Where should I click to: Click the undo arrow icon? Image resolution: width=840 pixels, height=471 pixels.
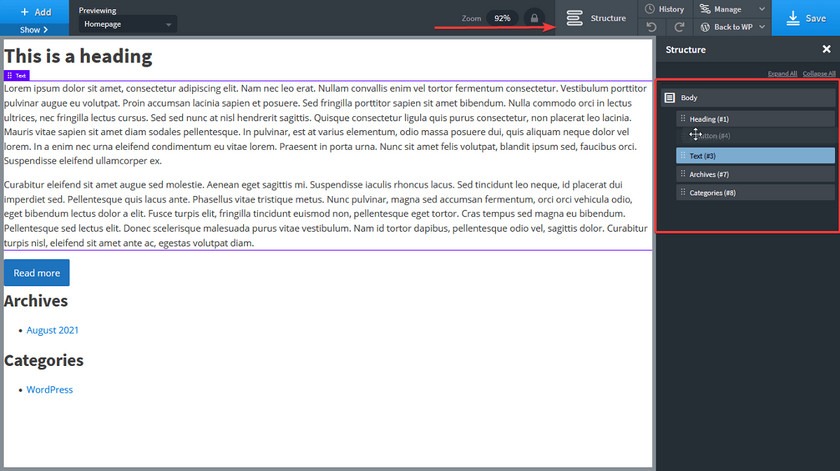[652, 27]
